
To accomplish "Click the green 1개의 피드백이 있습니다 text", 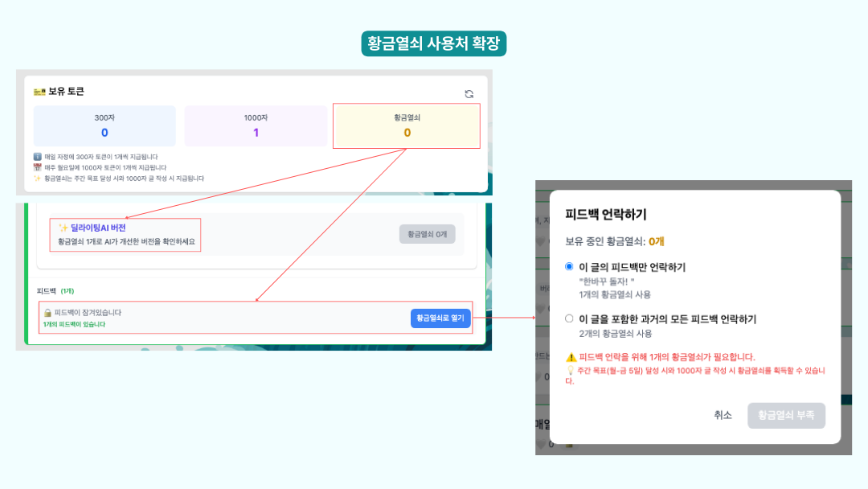I will click(74, 325).
